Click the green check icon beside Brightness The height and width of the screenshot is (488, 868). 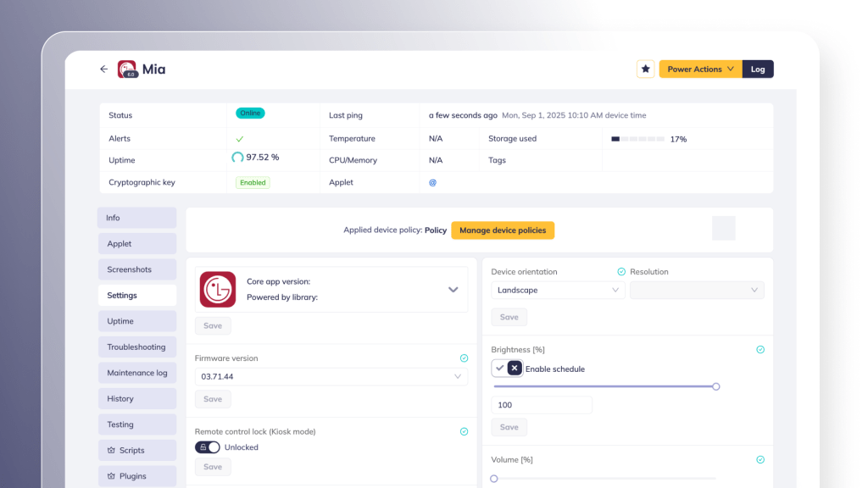click(x=760, y=349)
